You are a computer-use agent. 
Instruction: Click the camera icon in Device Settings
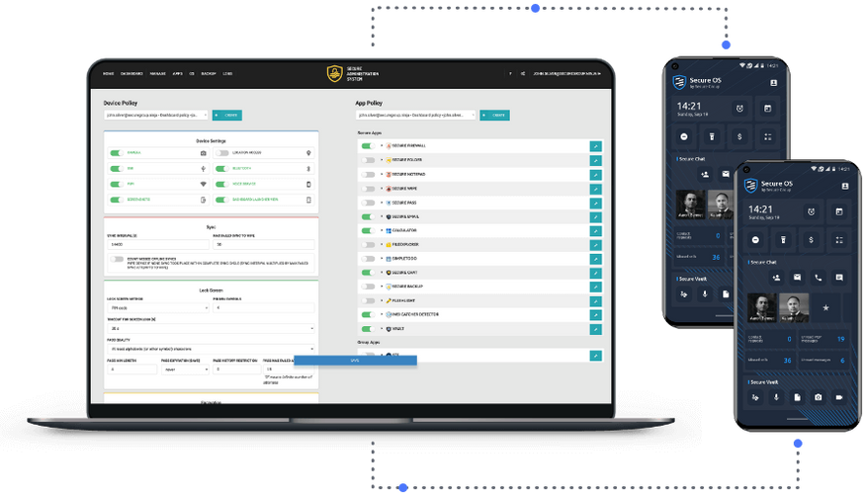204,153
